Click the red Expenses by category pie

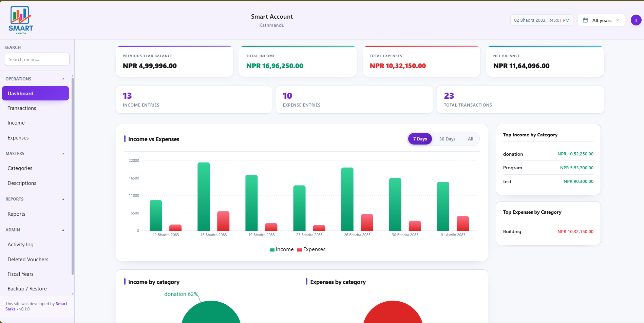393,312
